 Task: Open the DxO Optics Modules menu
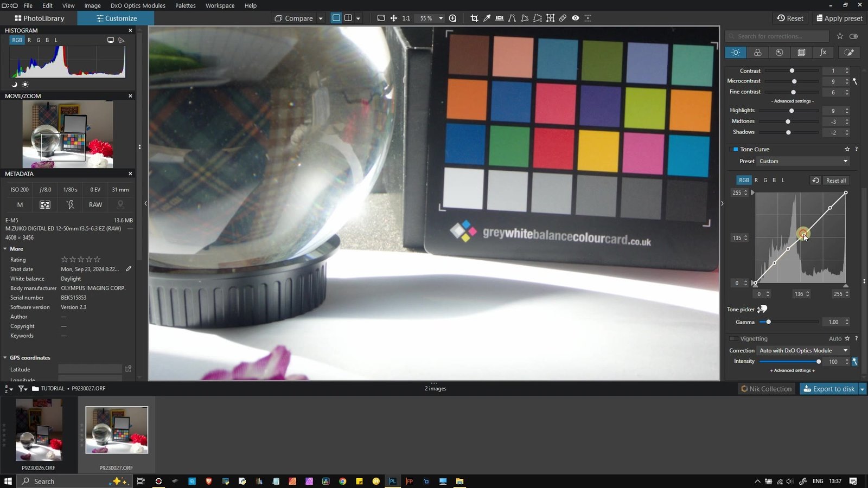point(138,5)
